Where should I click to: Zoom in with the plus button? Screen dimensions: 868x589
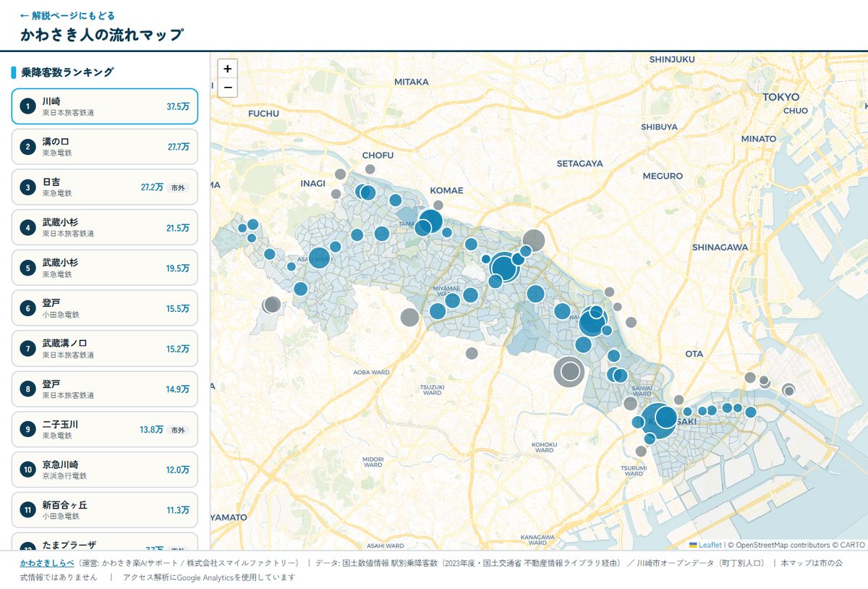(x=227, y=69)
